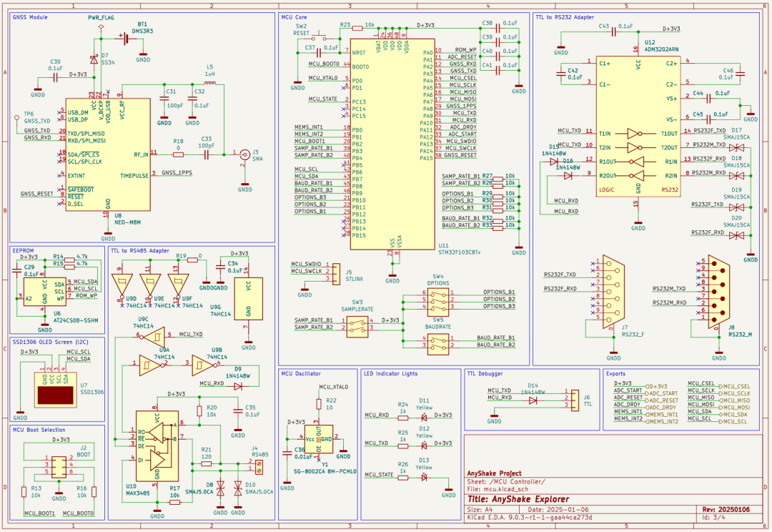The height and width of the screenshot is (532, 772).
Task: Click the MCU_CSEL hierarchical label in Exports
Action: pyautogui.click(x=735, y=387)
